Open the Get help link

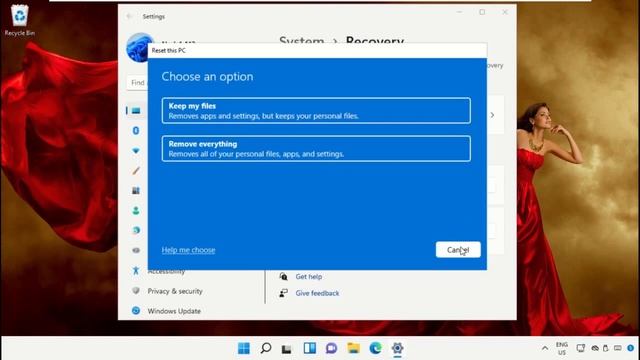pyautogui.click(x=309, y=277)
